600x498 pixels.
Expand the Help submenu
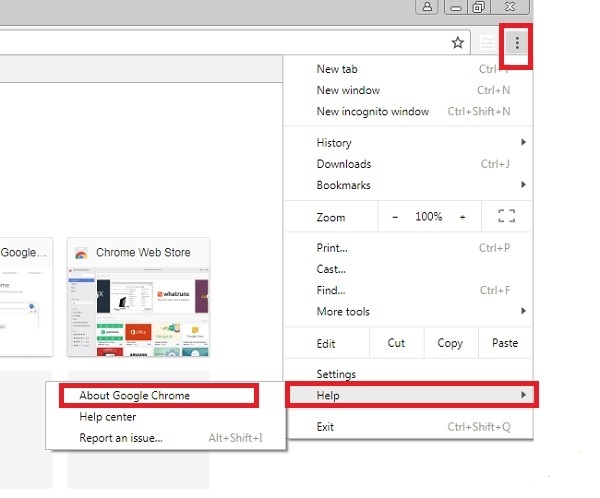[411, 395]
